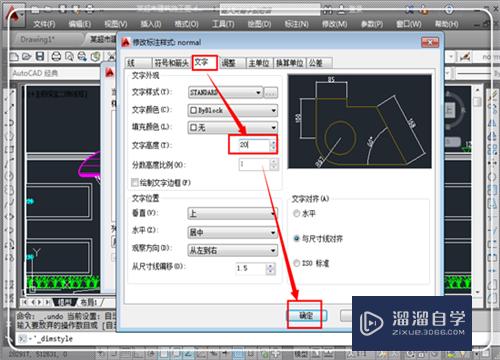Click the New drawing icon in the toolbar

pyautogui.click(x=14, y=57)
